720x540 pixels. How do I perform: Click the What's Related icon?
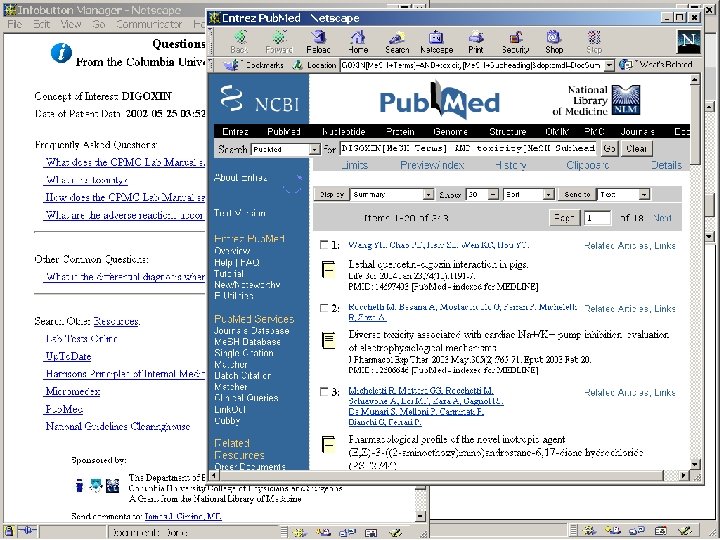point(625,65)
